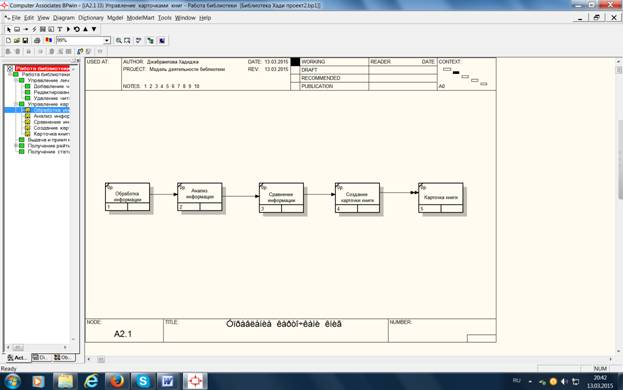
Task: Go to parent diagram up triangle
Action: point(85,29)
